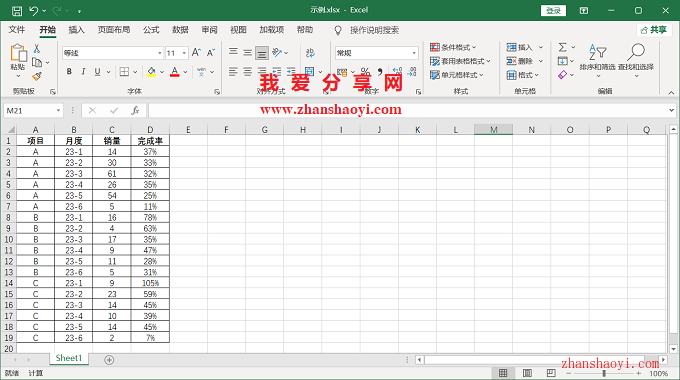Image resolution: width=680 pixels, height=380 pixels.
Task: Click Merge and Center icon
Action: point(309,72)
